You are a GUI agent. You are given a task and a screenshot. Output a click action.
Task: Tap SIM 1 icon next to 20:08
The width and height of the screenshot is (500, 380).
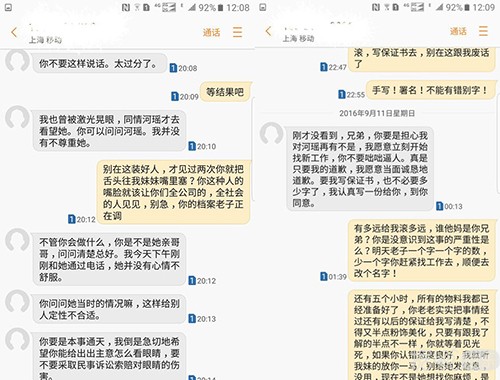click(173, 68)
